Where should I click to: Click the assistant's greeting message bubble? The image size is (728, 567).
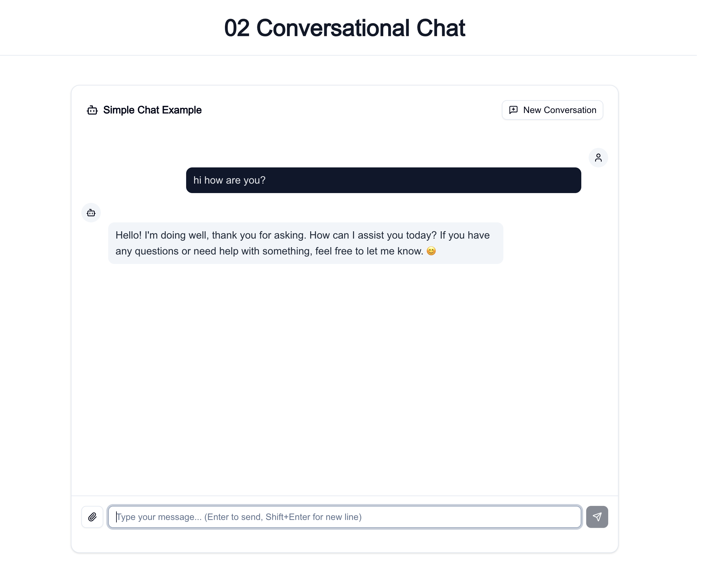(x=306, y=243)
